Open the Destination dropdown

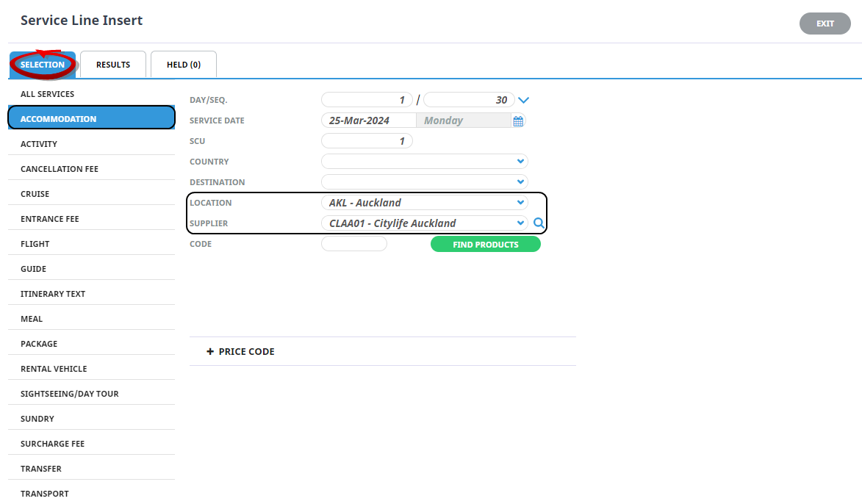(x=520, y=182)
